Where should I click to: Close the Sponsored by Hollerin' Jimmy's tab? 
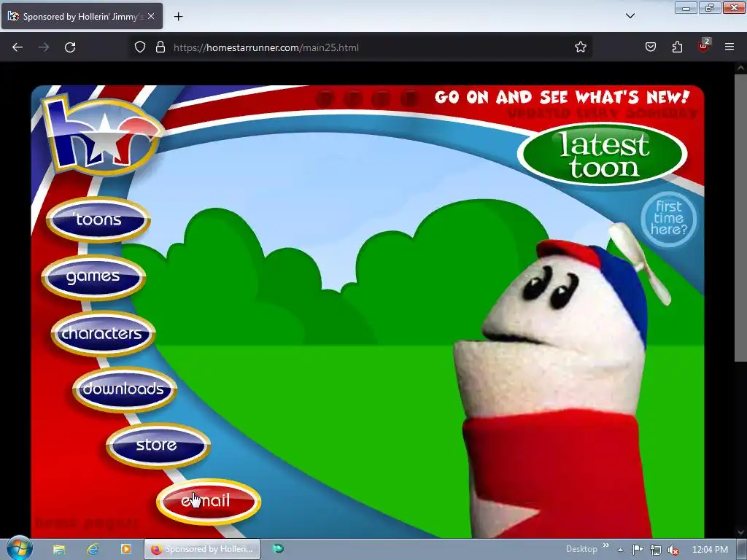pos(151,16)
